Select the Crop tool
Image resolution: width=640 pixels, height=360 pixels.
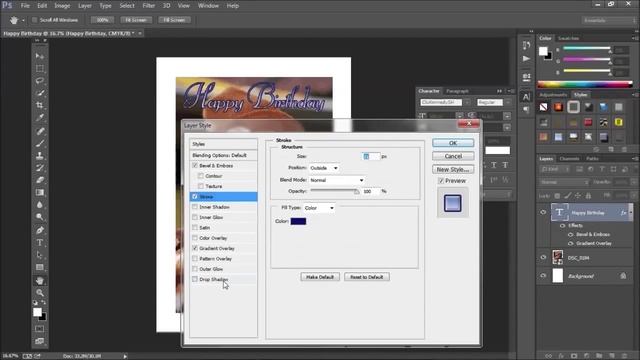[40, 105]
